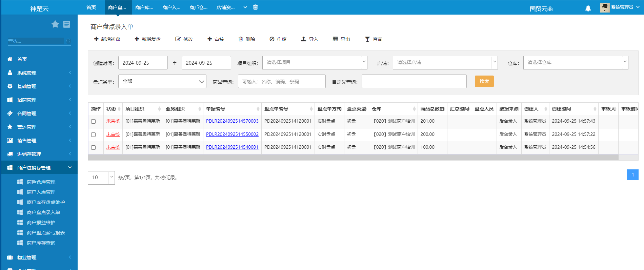The height and width of the screenshot is (270, 644).
Task: Open document link PDLR2024092514570003
Action: click(232, 121)
